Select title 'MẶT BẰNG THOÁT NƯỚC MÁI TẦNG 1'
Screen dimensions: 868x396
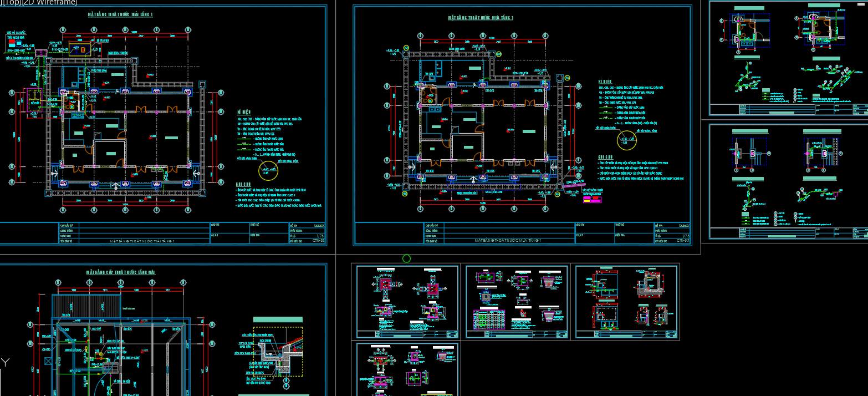pos(481,18)
